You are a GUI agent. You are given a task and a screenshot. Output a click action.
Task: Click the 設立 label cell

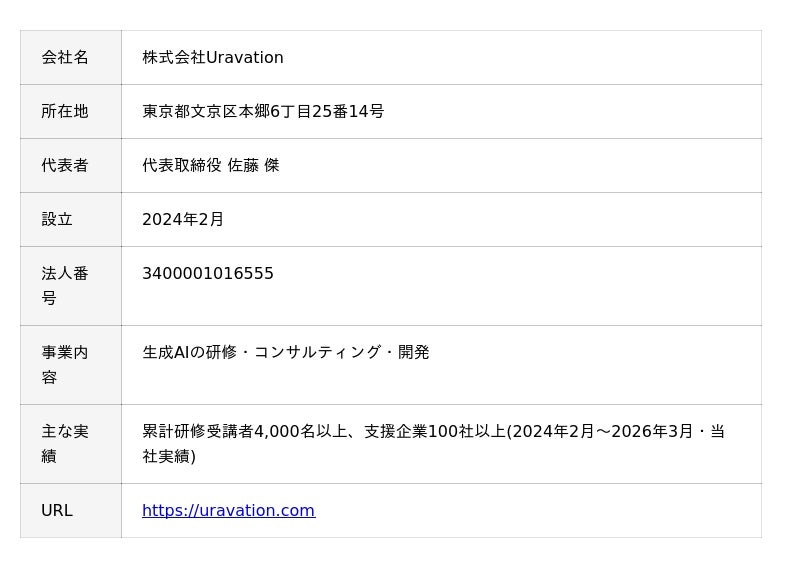coord(71,219)
